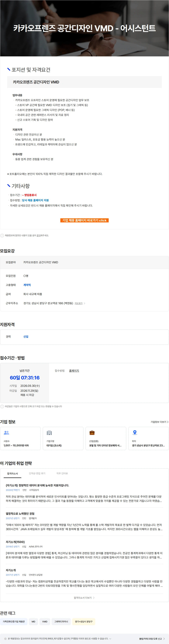Open essay titled 자기소개(1500)
Image resolution: width=169 pixels, height=644 pixels.
click(15, 542)
